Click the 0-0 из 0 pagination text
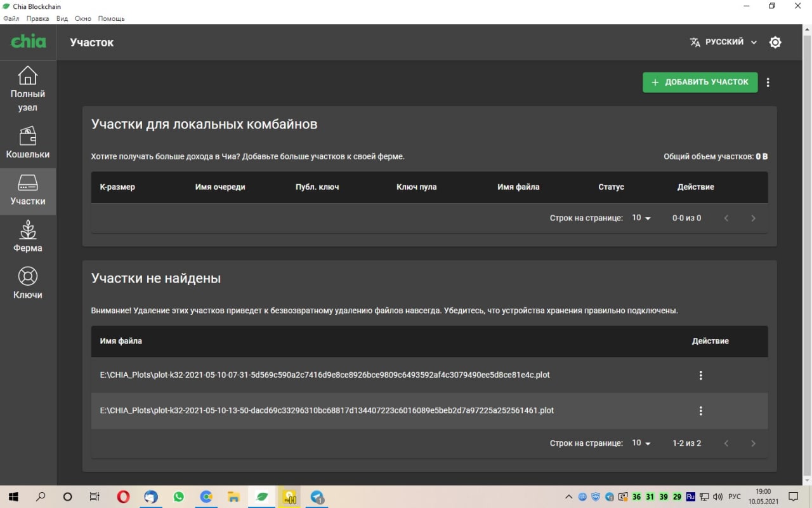 coord(686,218)
